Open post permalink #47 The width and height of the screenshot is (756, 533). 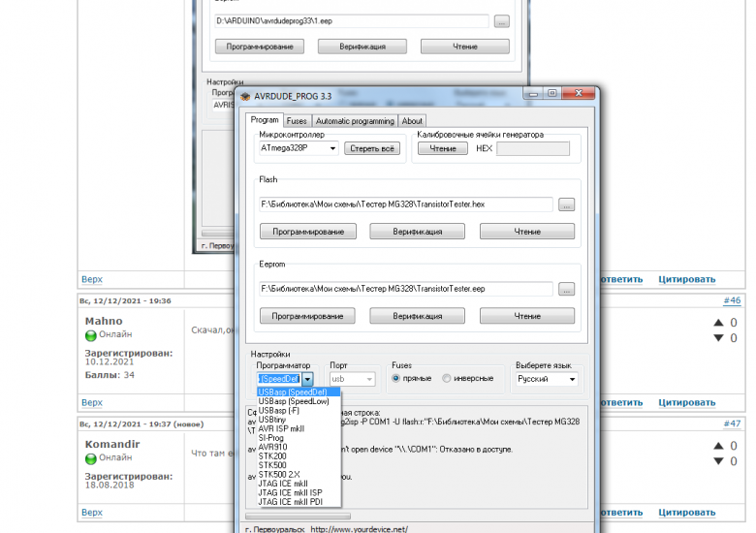[x=732, y=423]
